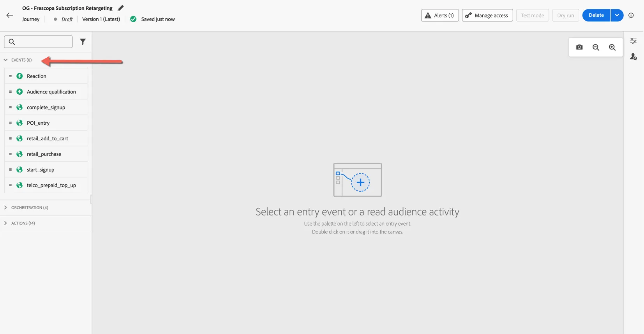
Task: Select retail_add_to_cart globe icon
Action: click(x=19, y=138)
